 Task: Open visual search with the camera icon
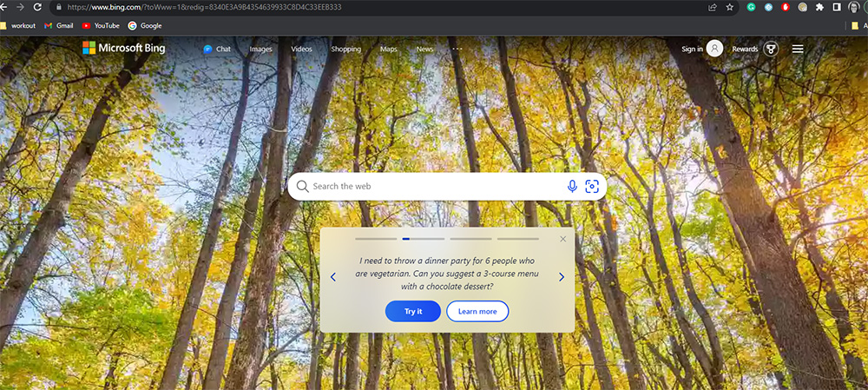pos(592,186)
